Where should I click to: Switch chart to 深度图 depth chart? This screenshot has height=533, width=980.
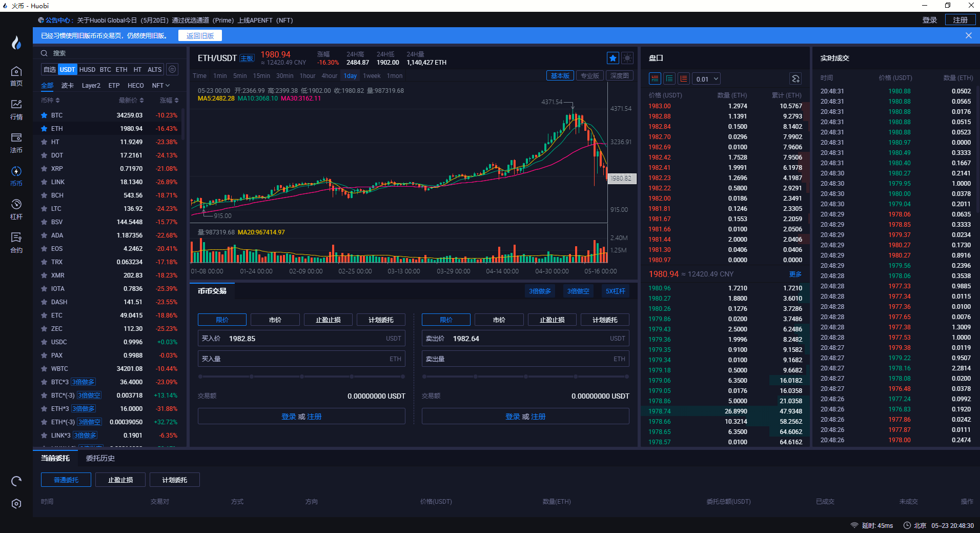click(x=620, y=76)
